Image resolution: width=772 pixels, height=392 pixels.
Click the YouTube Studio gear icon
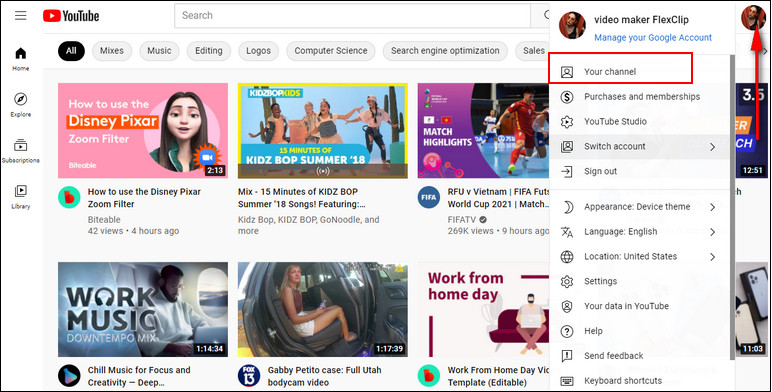click(567, 122)
